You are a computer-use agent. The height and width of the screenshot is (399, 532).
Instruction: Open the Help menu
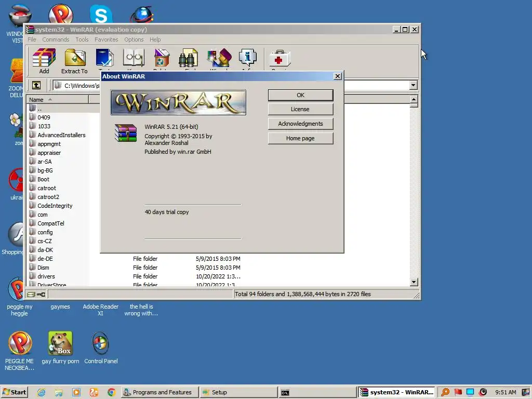pyautogui.click(x=155, y=39)
